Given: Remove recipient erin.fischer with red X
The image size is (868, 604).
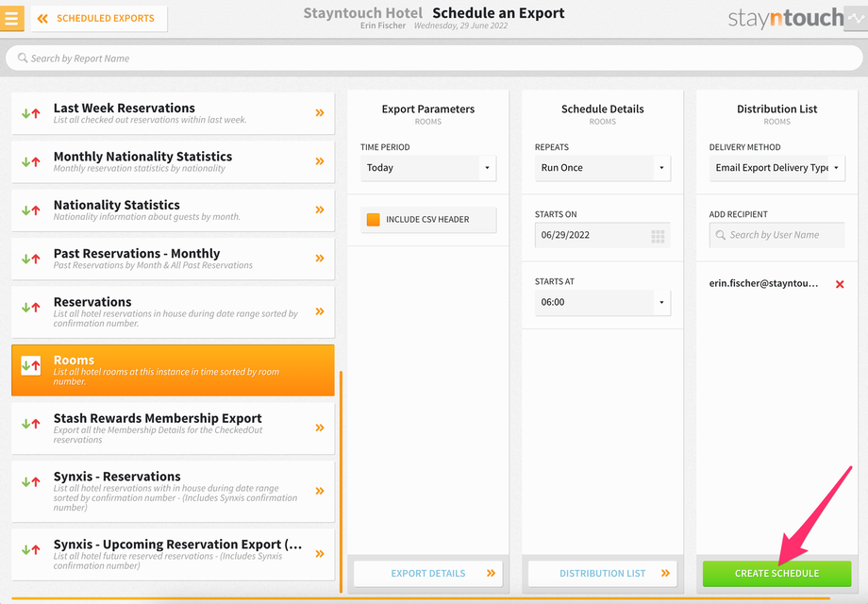Looking at the screenshot, I should click(840, 284).
